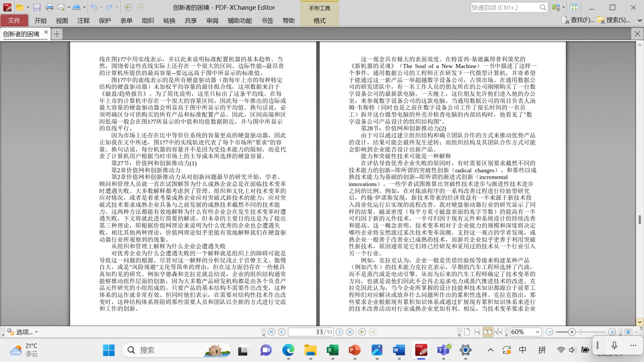Expand the Open folder dropdown arrow
Screen dimensions: 644x362
tap(28, 7)
